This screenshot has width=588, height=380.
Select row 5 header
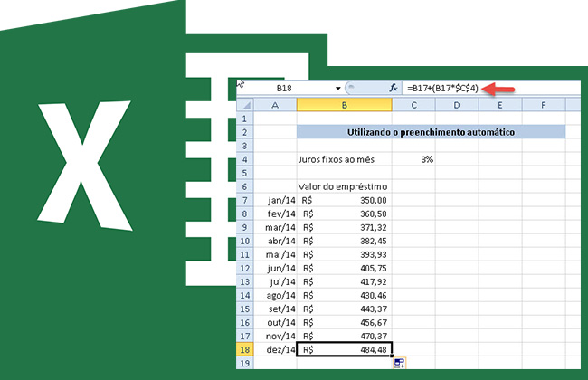(x=245, y=173)
